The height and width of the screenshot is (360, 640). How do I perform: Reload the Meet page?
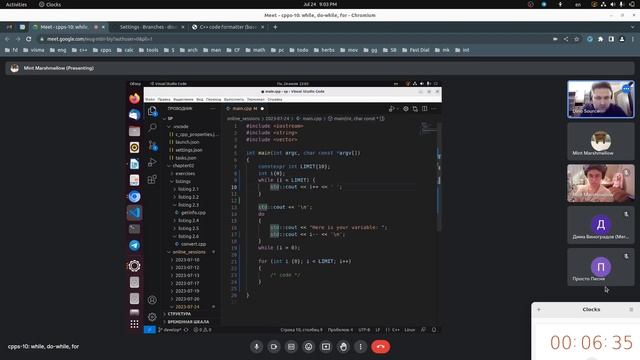pyautogui.click(x=29, y=39)
